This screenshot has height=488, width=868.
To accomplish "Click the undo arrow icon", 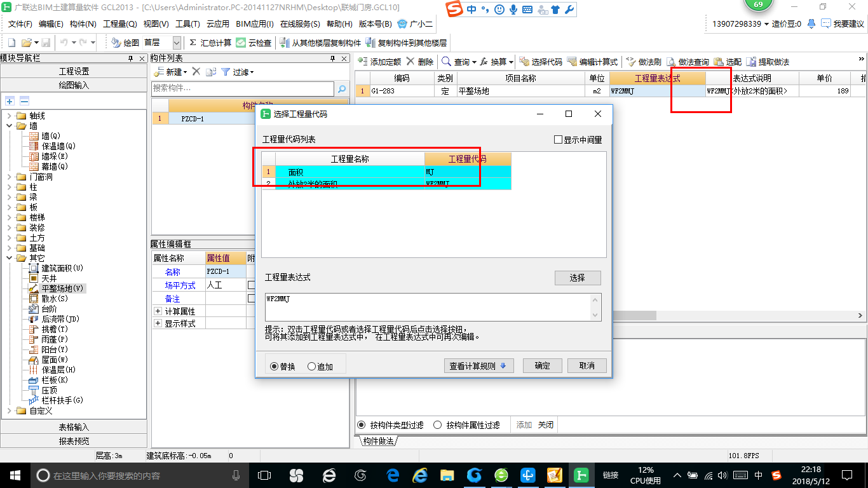I will (x=64, y=43).
